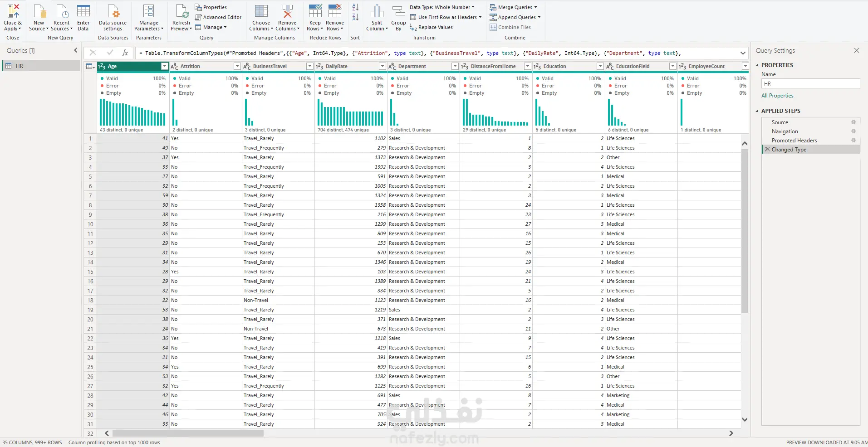The width and height of the screenshot is (868, 447).
Task: Click the Split Column icon
Action: coord(377,11)
